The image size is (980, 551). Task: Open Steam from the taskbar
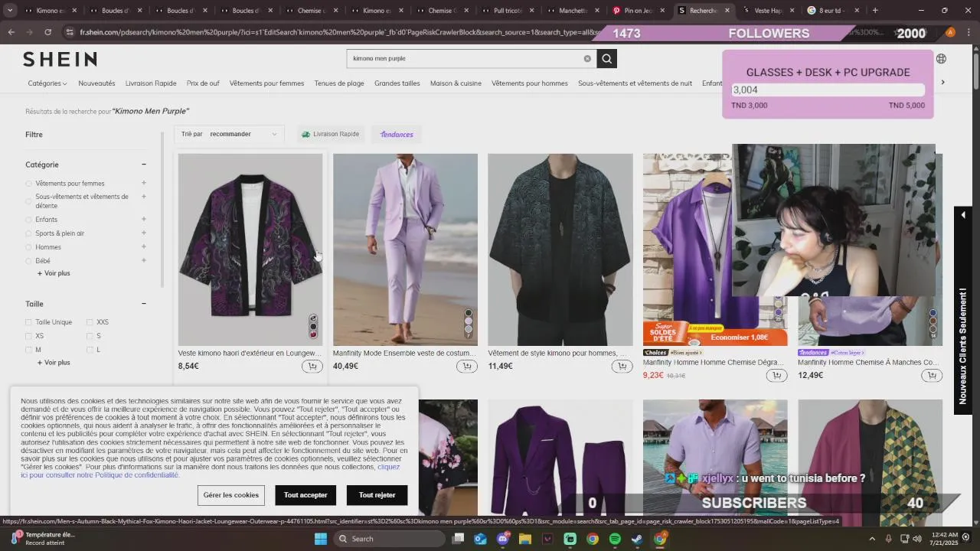click(x=637, y=539)
